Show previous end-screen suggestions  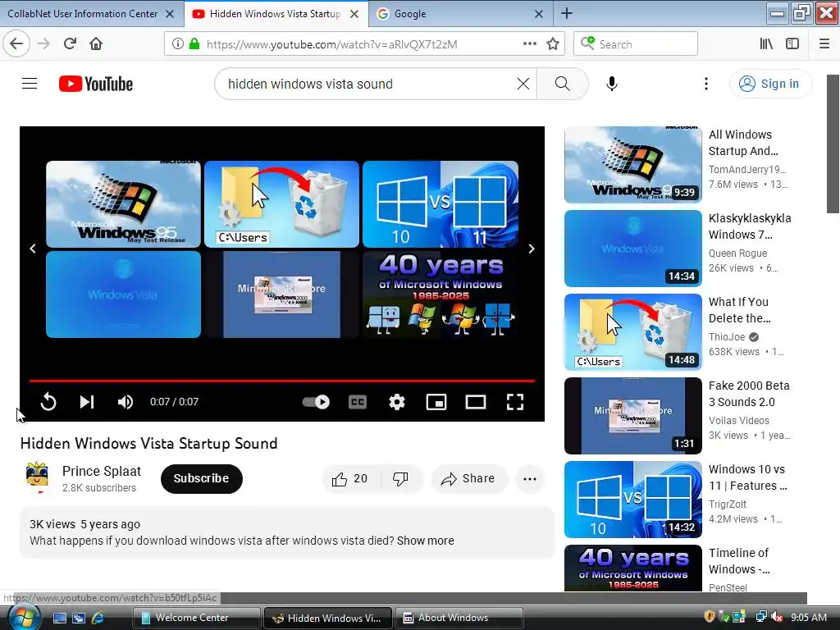click(x=33, y=249)
